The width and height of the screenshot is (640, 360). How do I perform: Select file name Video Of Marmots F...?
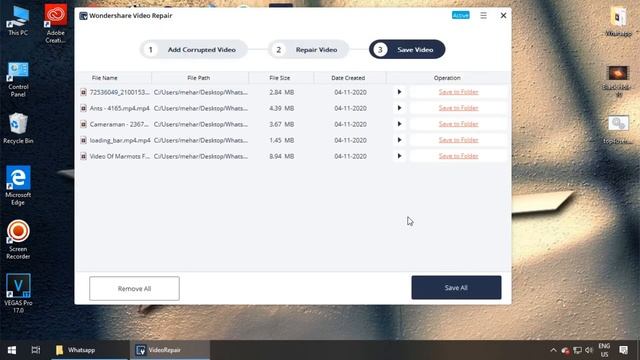(120, 156)
